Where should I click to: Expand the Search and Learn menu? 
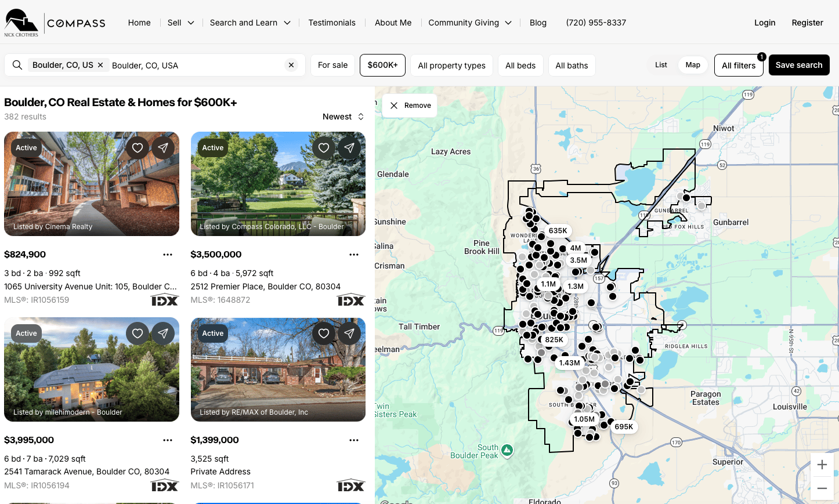click(x=250, y=23)
